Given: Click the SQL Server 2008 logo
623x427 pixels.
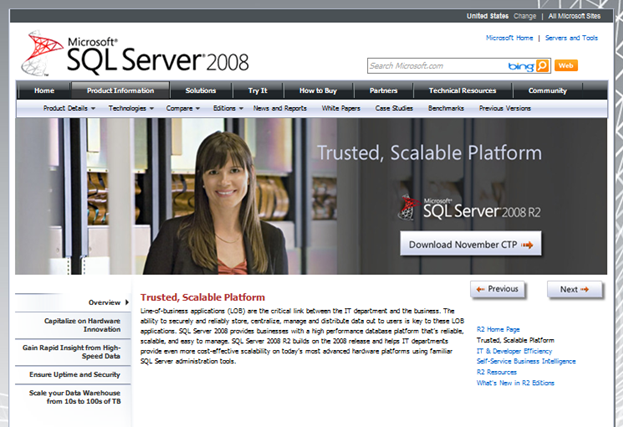Looking at the screenshot, I should [x=135, y=54].
